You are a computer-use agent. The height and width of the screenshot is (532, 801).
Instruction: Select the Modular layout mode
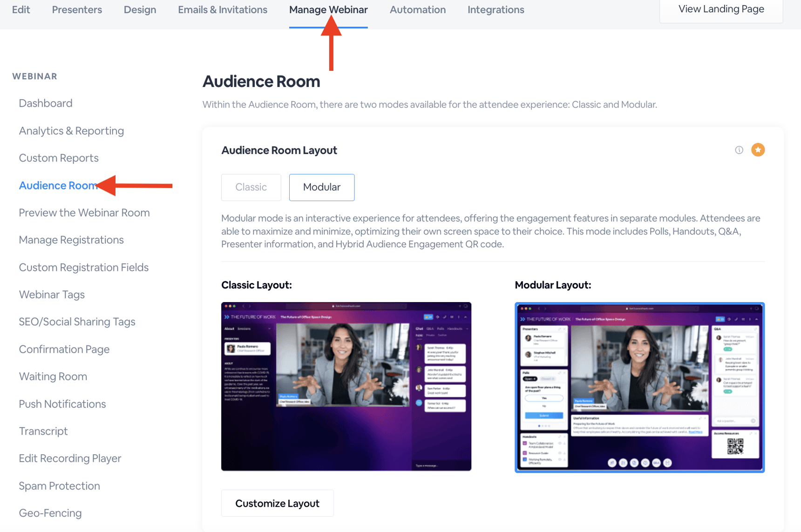tap(321, 187)
